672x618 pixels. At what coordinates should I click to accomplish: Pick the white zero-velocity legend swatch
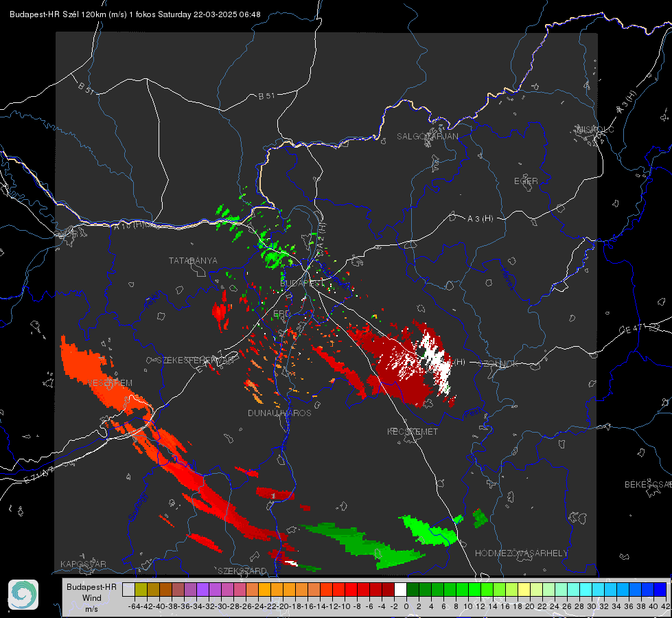tap(400, 589)
